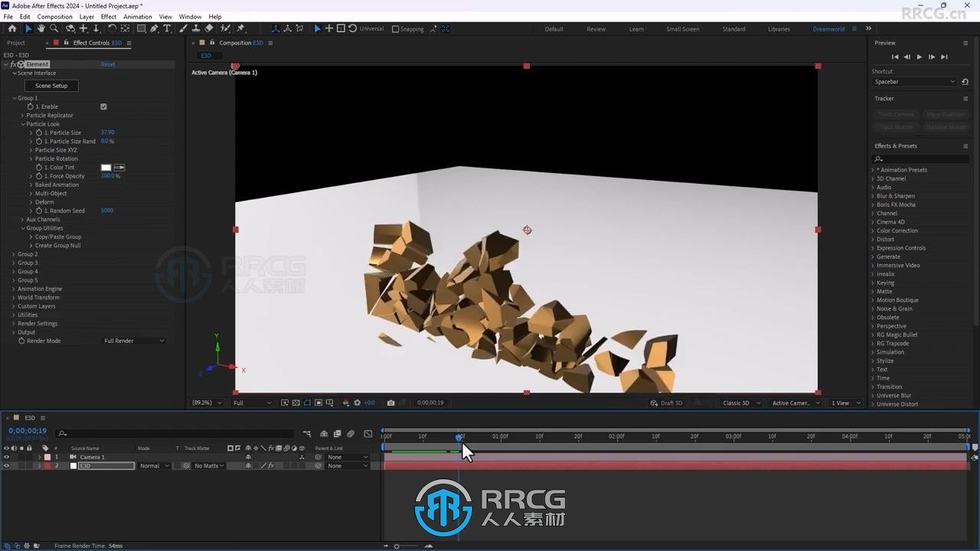
Task: Expand the Group 2 settings
Action: click(x=14, y=254)
